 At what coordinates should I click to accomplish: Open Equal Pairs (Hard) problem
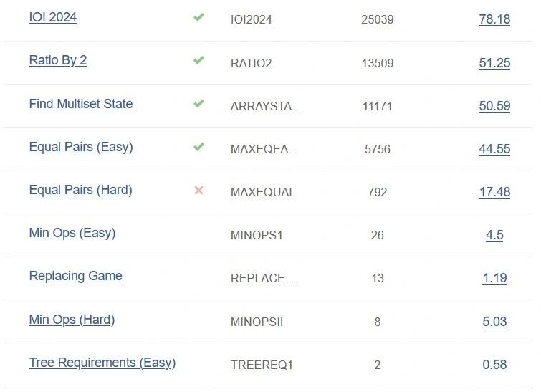(80, 190)
